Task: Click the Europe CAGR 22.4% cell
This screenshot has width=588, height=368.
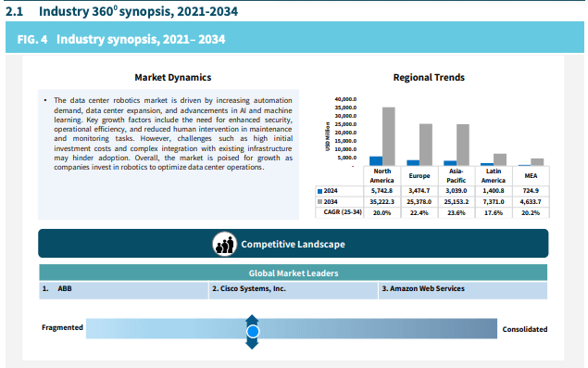Action: pyautogui.click(x=419, y=212)
